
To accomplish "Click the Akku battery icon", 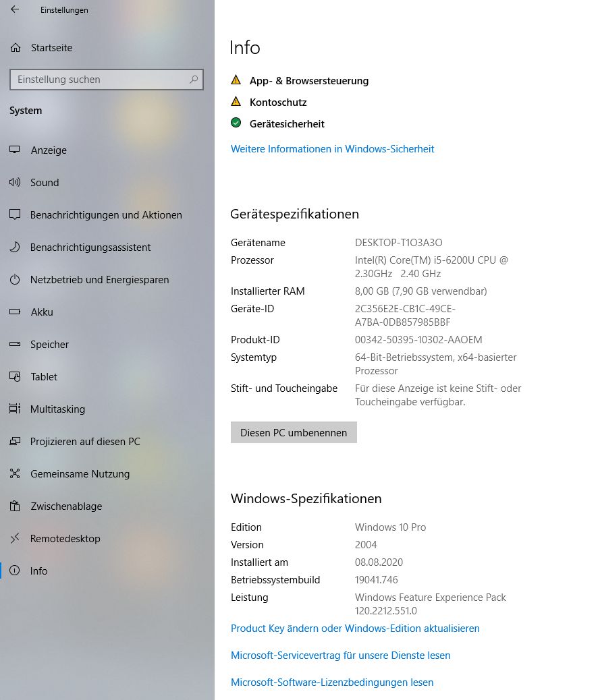I will (15, 312).
